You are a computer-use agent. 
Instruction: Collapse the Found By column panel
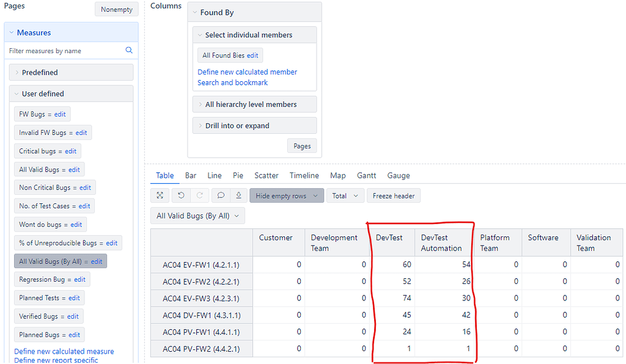[197, 12]
